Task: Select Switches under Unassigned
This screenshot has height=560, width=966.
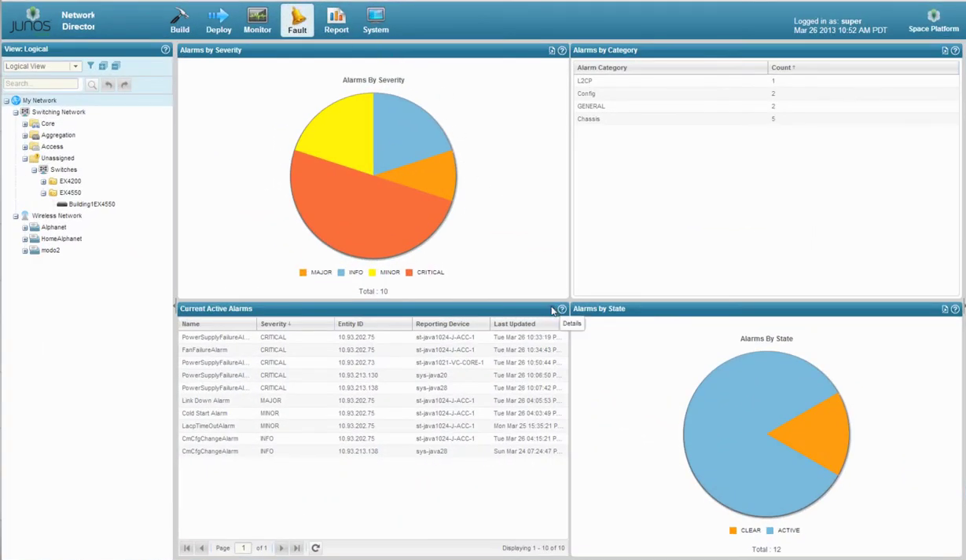Action: (x=64, y=170)
